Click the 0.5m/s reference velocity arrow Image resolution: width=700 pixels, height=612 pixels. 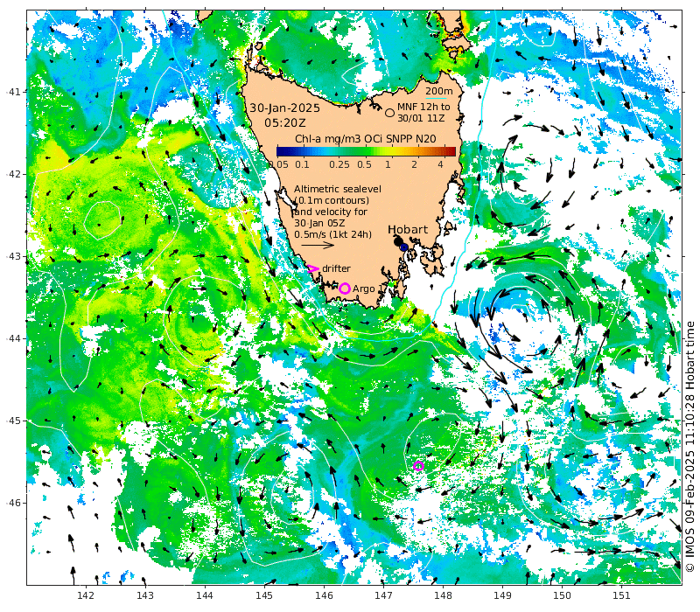pyautogui.click(x=318, y=245)
